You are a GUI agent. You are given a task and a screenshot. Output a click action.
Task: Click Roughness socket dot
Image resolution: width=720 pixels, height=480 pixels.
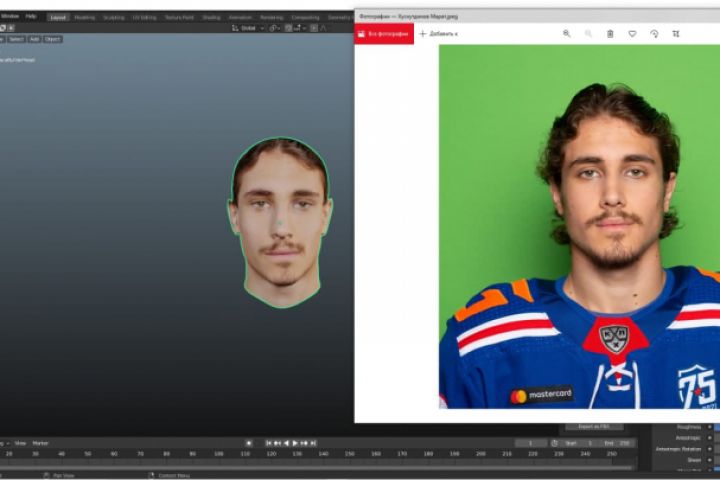click(x=710, y=427)
